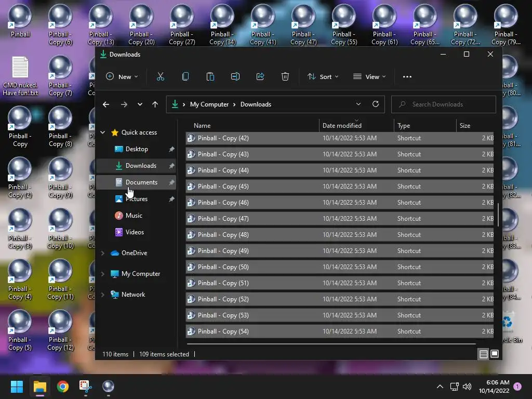The image size is (532, 399).
Task: Open the Windows Start menu
Action: (17, 387)
